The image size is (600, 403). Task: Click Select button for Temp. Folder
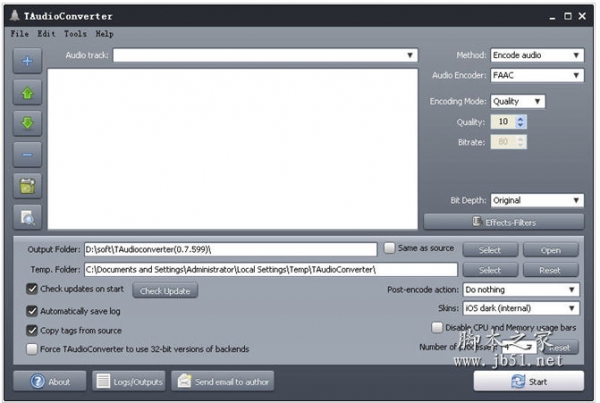point(490,270)
